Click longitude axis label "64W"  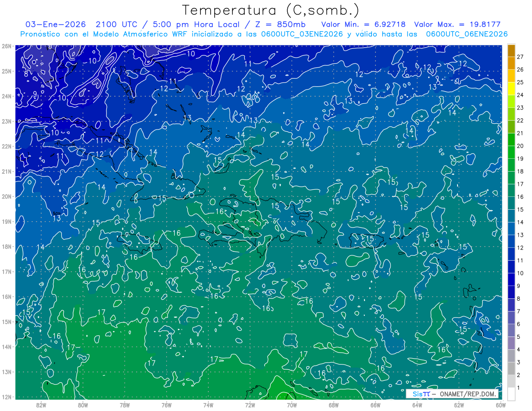tap(417, 405)
